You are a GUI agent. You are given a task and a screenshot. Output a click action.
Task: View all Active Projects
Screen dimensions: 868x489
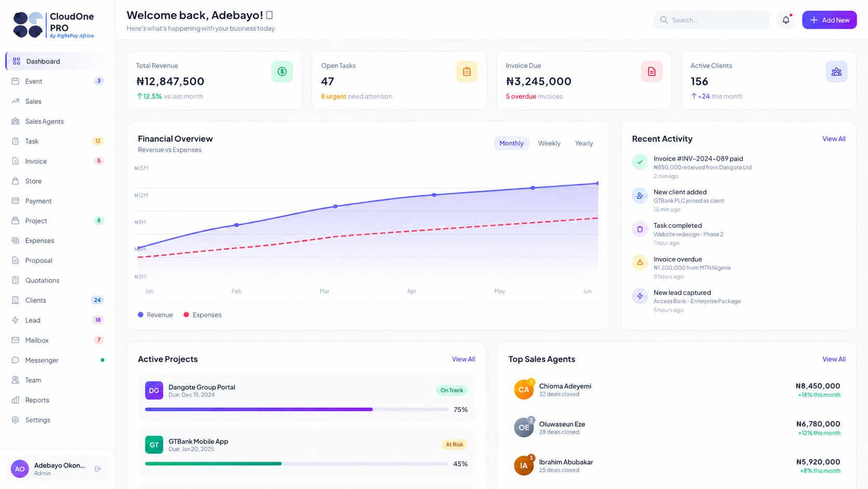[463, 359]
